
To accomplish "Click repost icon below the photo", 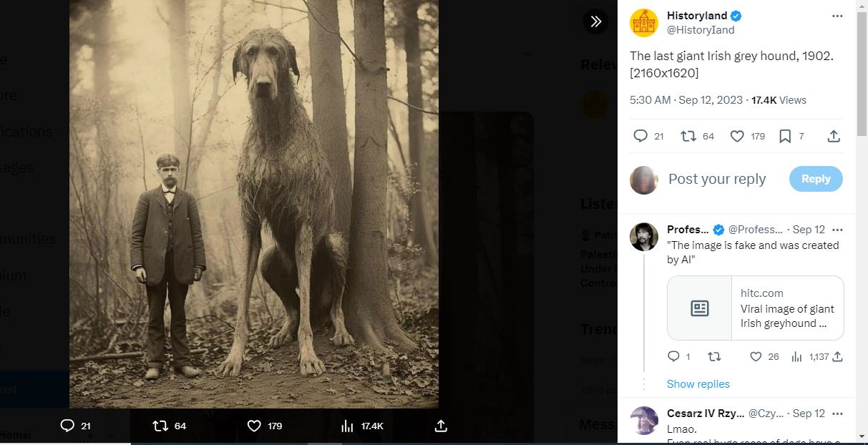I will [x=160, y=426].
